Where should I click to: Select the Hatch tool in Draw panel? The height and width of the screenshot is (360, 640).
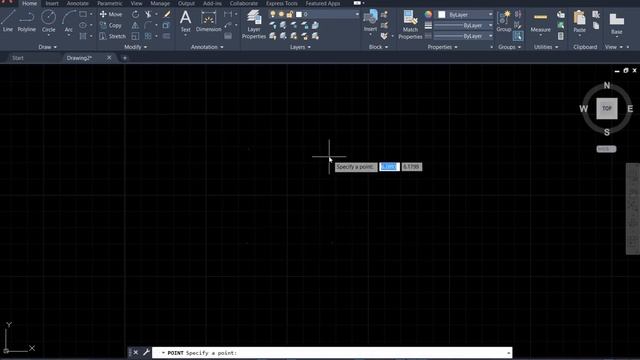(x=83, y=36)
